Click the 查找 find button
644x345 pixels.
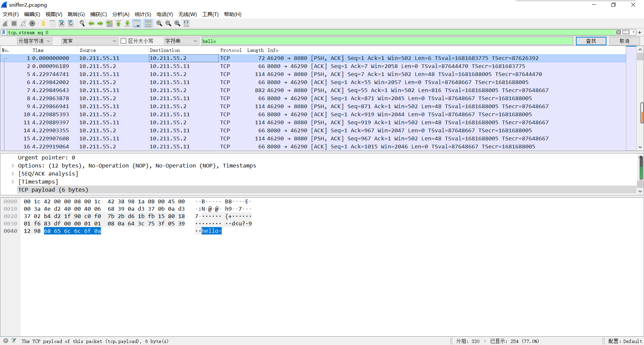tap(591, 41)
